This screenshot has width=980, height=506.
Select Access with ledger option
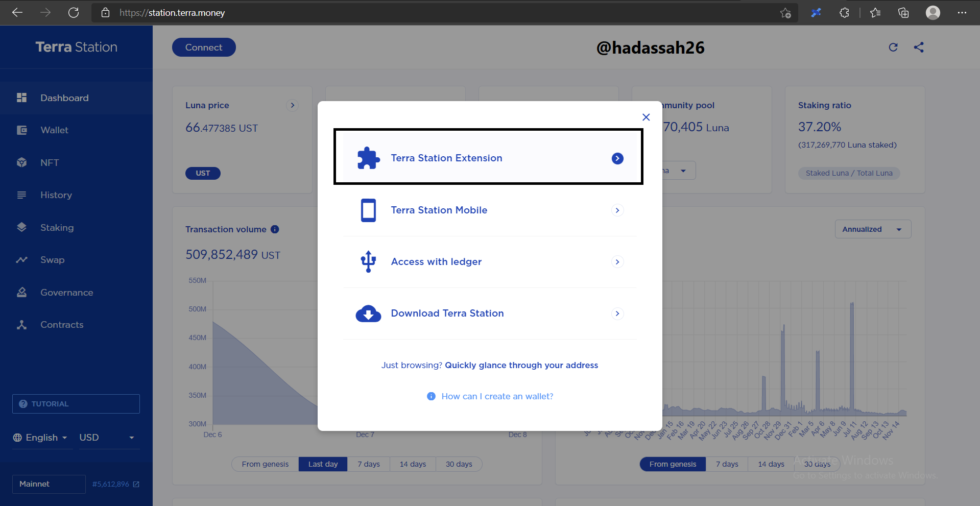click(490, 262)
